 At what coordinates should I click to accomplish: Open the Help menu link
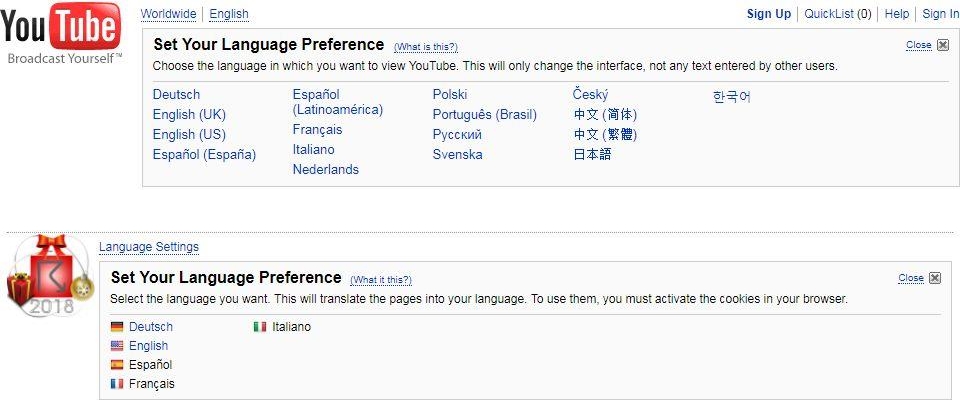pyautogui.click(x=897, y=14)
